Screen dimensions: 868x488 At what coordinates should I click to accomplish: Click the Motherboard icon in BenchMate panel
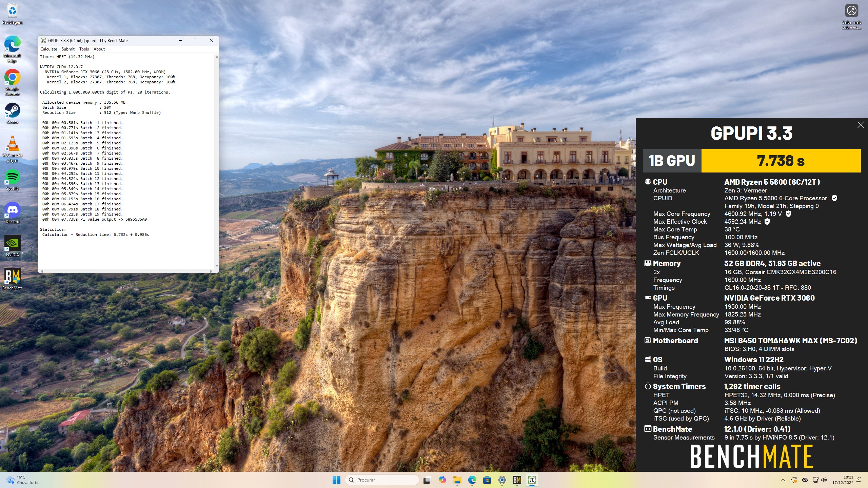click(648, 340)
